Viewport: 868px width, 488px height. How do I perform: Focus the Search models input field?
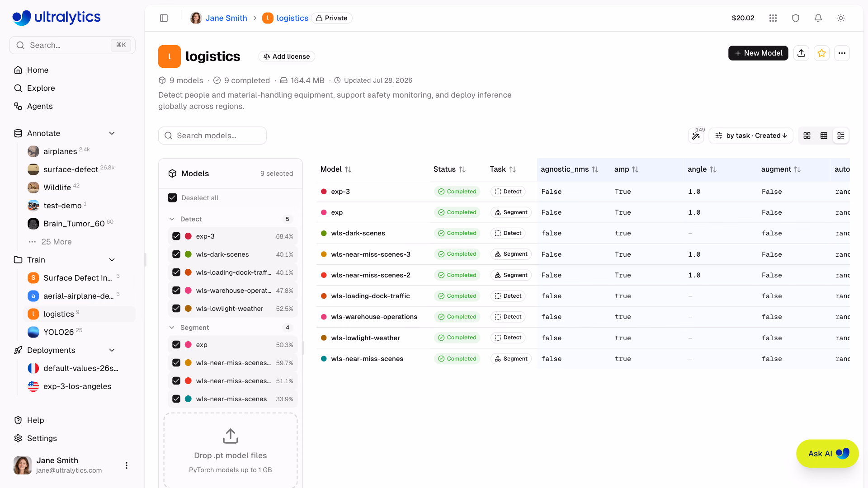point(212,136)
